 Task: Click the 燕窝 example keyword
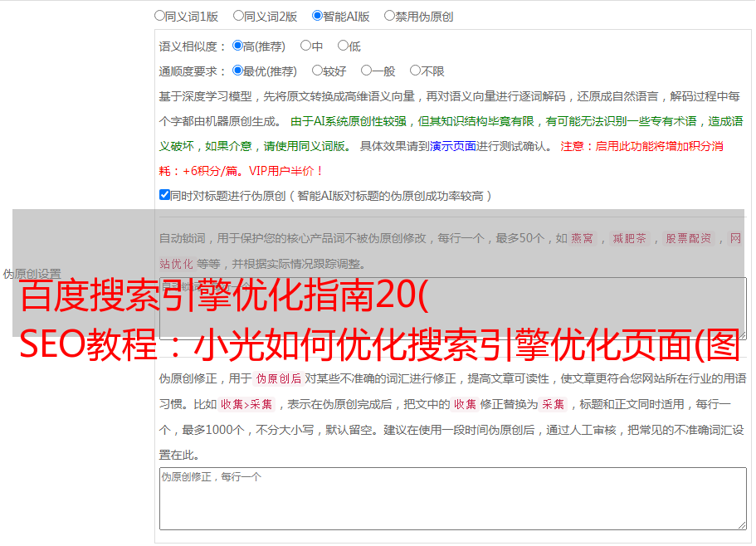click(x=582, y=238)
